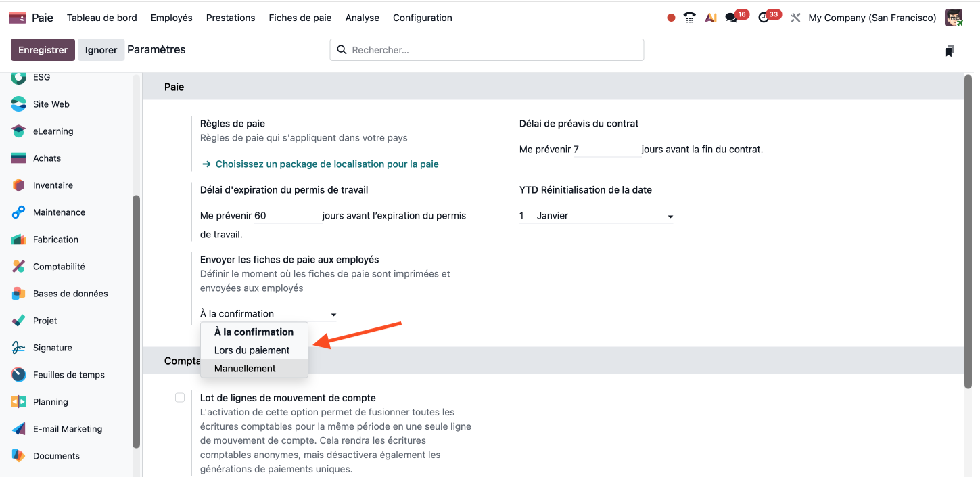The width and height of the screenshot is (980, 477).
Task: Click the bookmark icon beside search
Action: click(x=950, y=51)
